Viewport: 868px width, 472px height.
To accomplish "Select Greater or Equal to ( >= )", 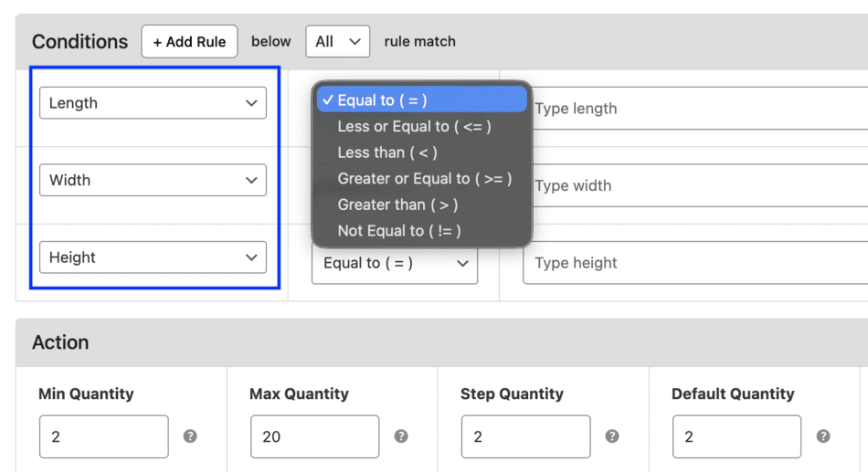I will 421,178.
